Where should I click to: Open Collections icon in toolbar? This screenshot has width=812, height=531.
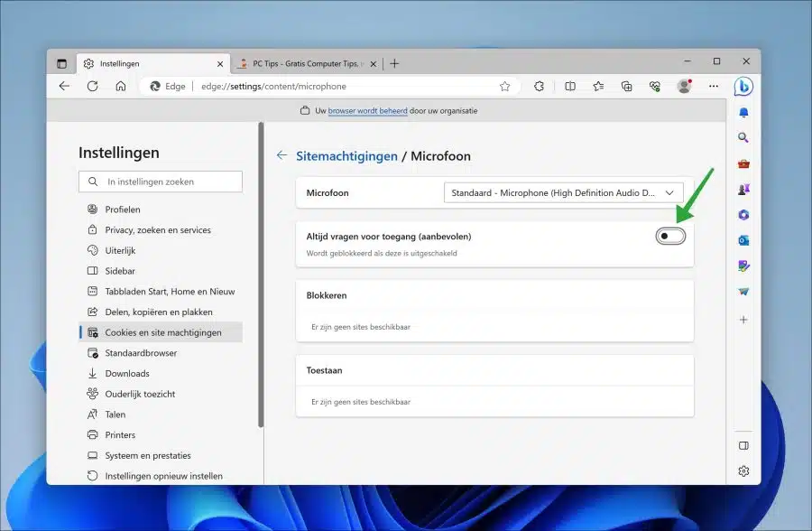point(627,86)
